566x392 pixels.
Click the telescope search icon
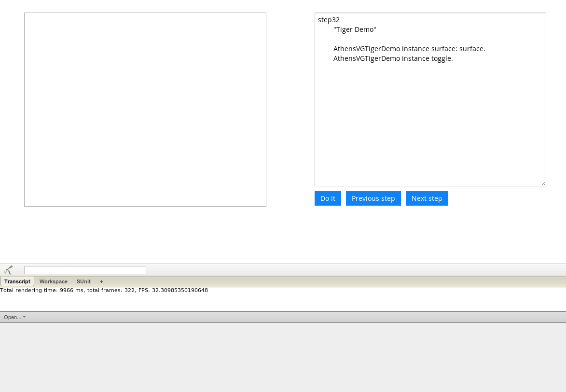click(8, 270)
